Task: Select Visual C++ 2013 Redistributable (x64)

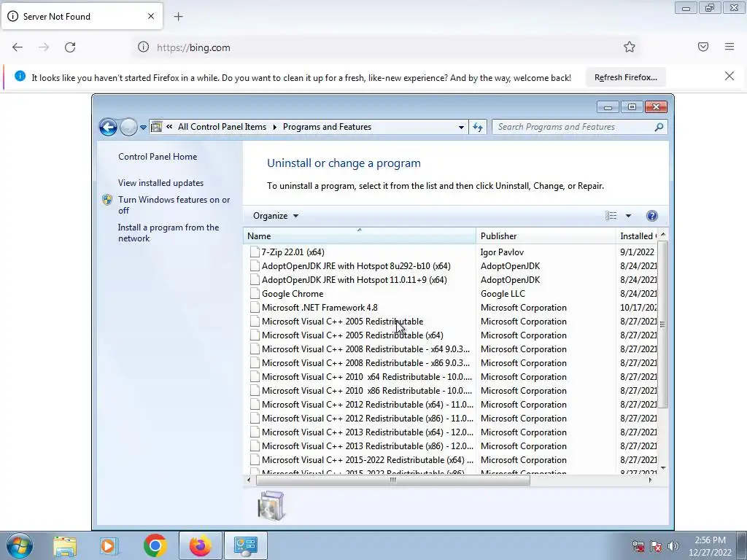Action: [368, 432]
